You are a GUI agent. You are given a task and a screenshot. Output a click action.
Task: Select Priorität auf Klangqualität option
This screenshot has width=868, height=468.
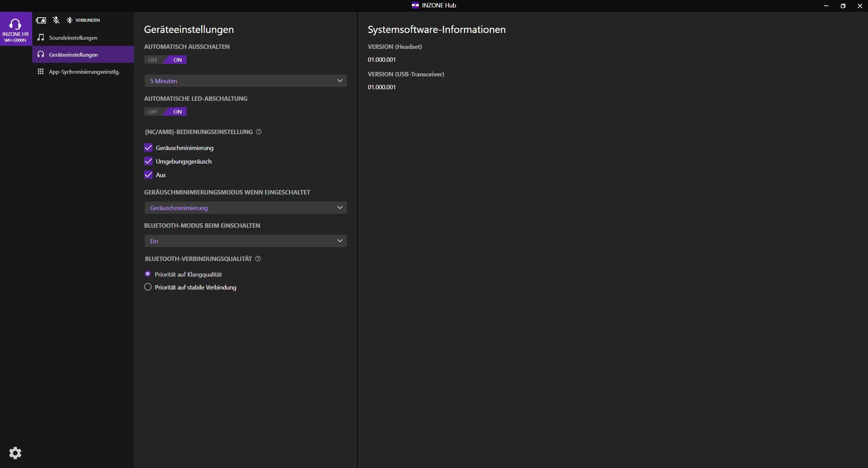point(148,274)
